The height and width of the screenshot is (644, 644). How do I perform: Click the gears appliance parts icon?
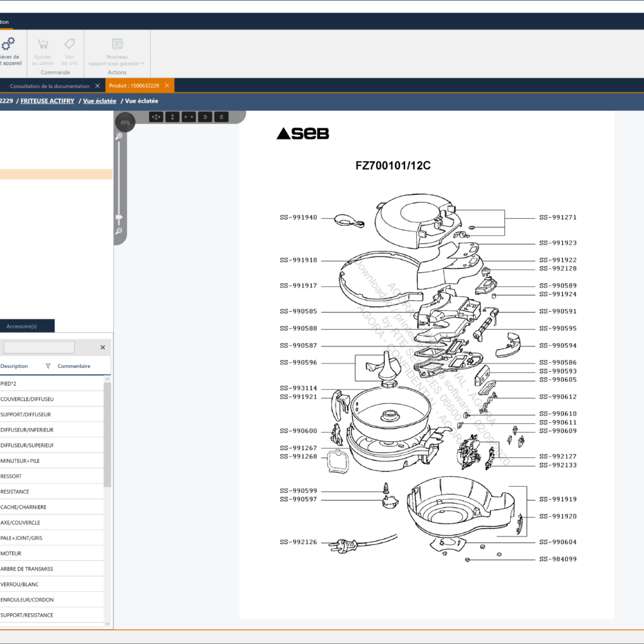[8, 45]
